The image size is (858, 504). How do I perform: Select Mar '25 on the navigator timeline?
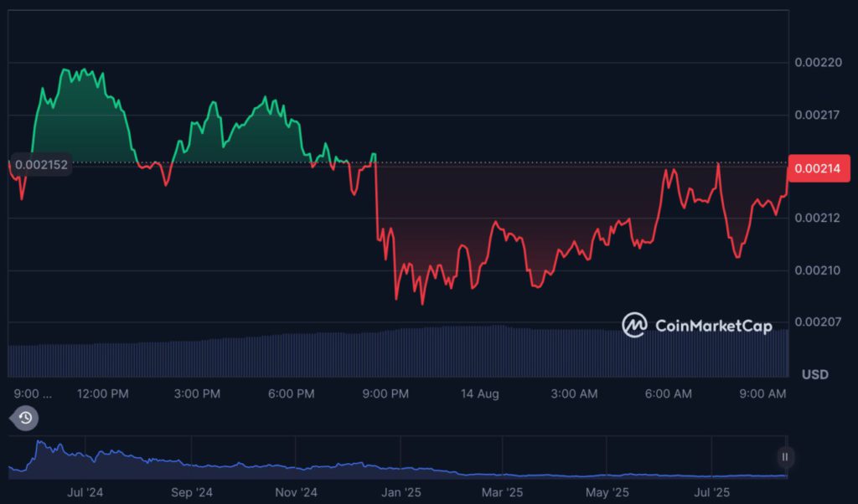click(503, 492)
